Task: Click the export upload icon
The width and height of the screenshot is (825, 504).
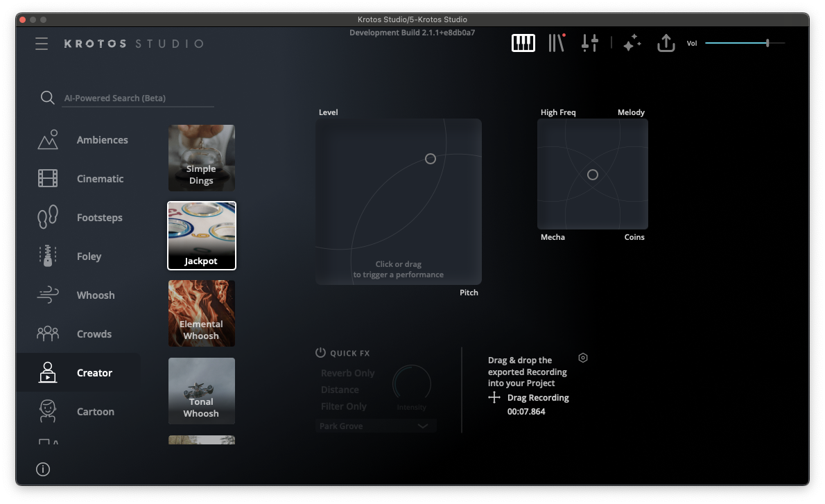Action: point(666,43)
